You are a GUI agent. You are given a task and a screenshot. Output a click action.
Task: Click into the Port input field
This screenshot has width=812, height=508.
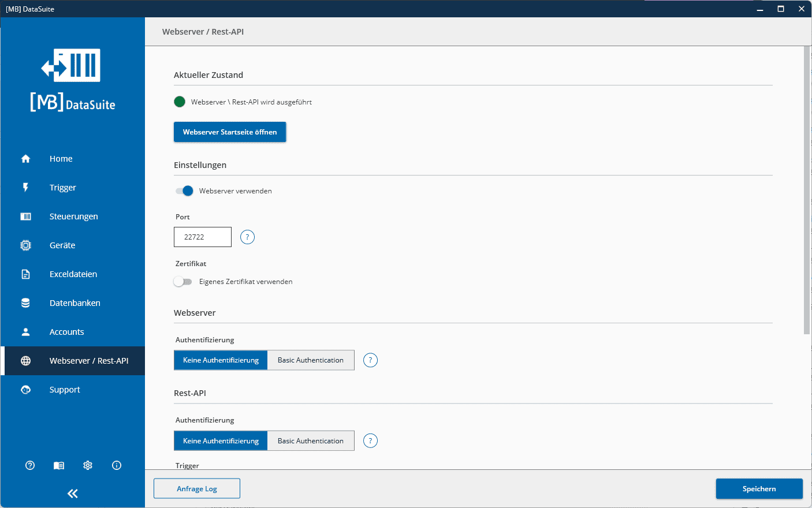pos(203,237)
